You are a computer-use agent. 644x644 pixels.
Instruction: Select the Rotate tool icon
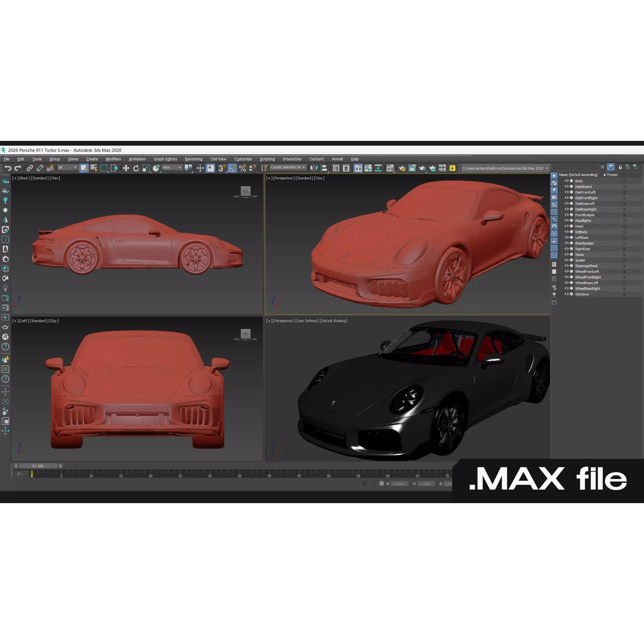[136, 168]
